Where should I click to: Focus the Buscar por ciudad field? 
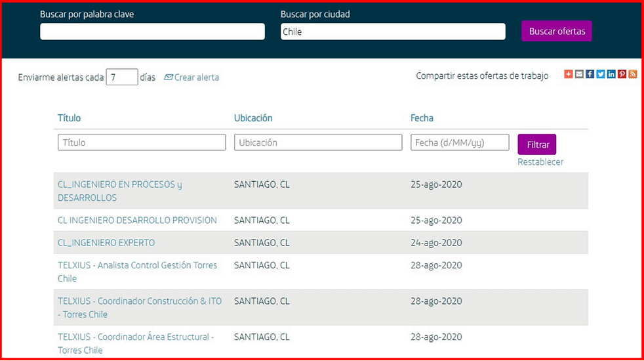[x=393, y=32]
